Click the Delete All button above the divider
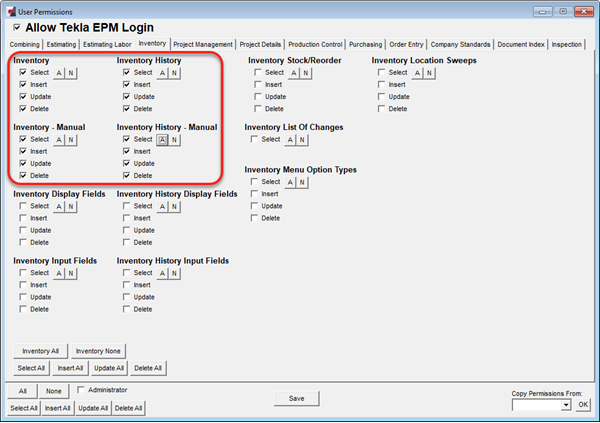The height and width of the screenshot is (423, 600). pyautogui.click(x=148, y=368)
